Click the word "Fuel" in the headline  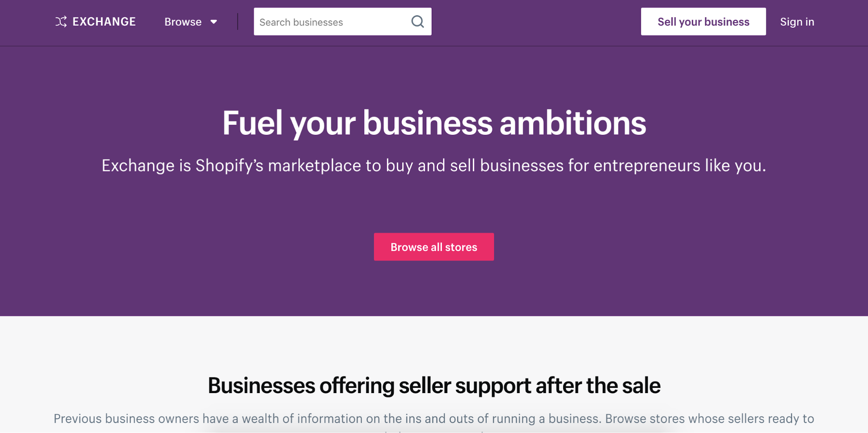(x=252, y=123)
